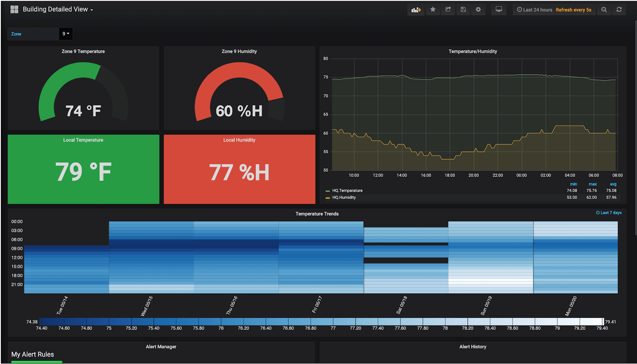Toggle HQ.Temperature series in legend
The height and width of the screenshot is (364, 637).
tap(347, 191)
